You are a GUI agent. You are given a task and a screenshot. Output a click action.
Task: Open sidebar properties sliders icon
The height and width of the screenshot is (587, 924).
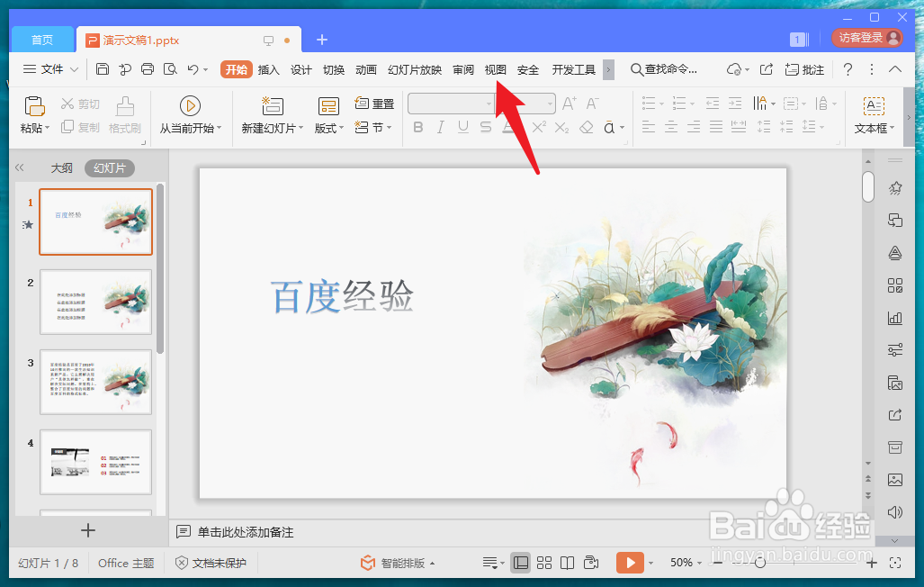tap(895, 350)
